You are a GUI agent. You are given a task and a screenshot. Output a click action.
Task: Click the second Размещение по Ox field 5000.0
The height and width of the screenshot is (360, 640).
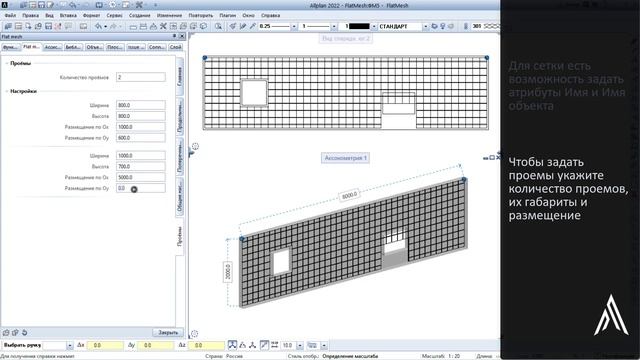click(x=141, y=178)
